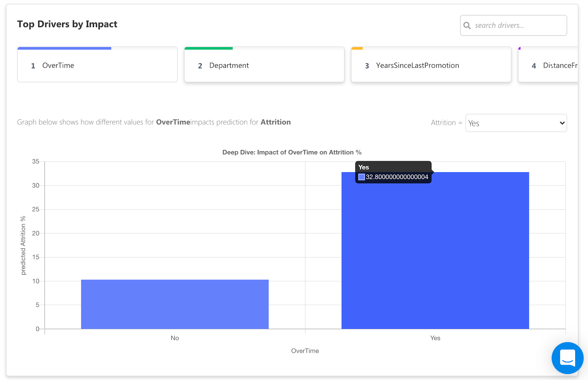Click the magnifier icon in search box
This screenshot has width=588, height=380.
click(x=467, y=25)
